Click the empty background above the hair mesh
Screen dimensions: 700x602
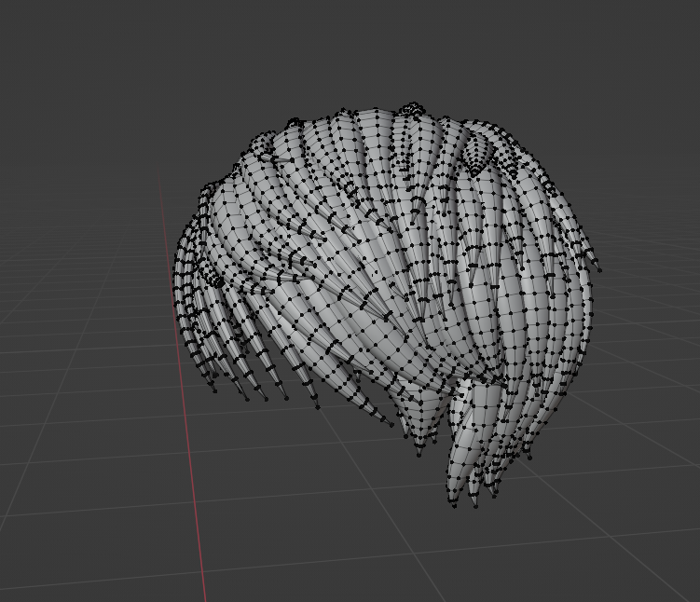pos(373,47)
